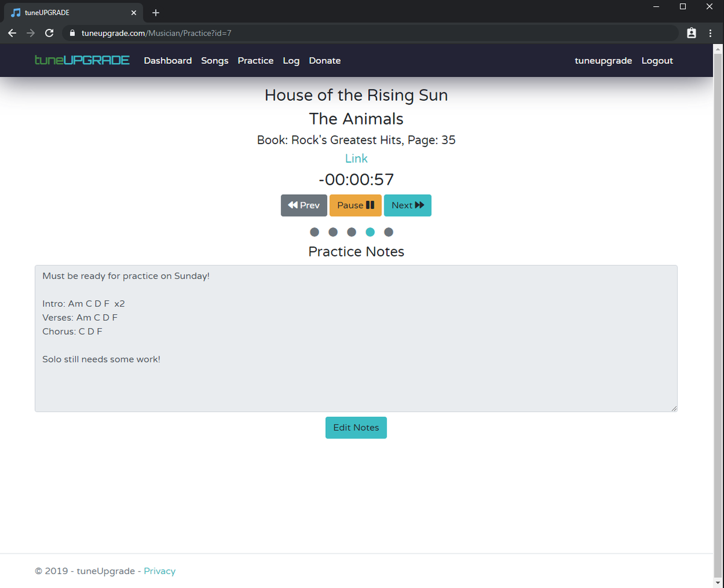Open the Dashboard nav item
The height and width of the screenshot is (588, 724).
[x=168, y=61]
